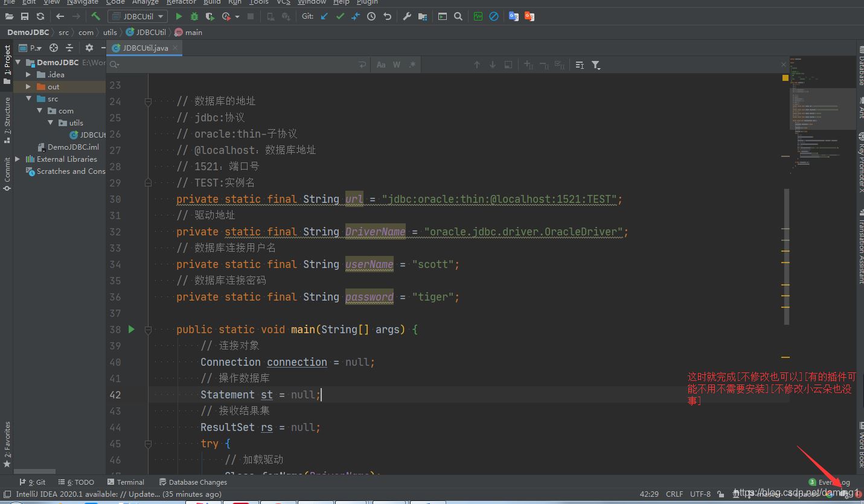Click the editor vertical scrollbar
The image size is (864, 504).
point(786,254)
